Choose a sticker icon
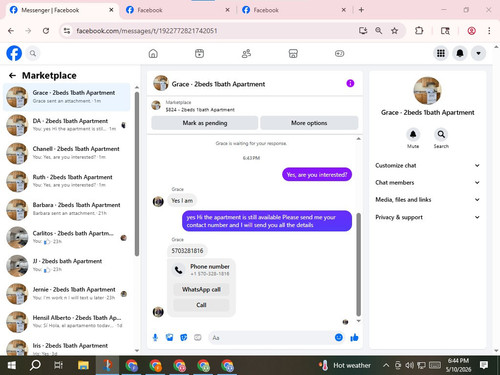This screenshot has width=500, height=375. [184, 338]
